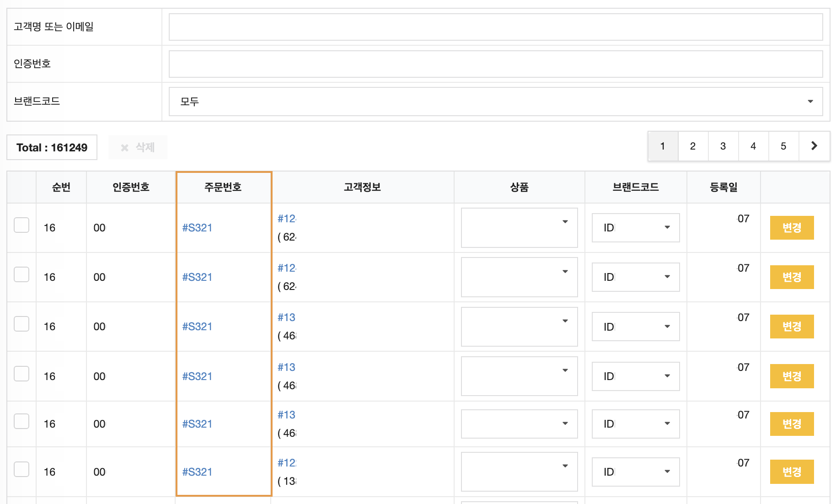Click the 변경 button in the fourth row
This screenshot has height=504, width=836.
click(792, 376)
